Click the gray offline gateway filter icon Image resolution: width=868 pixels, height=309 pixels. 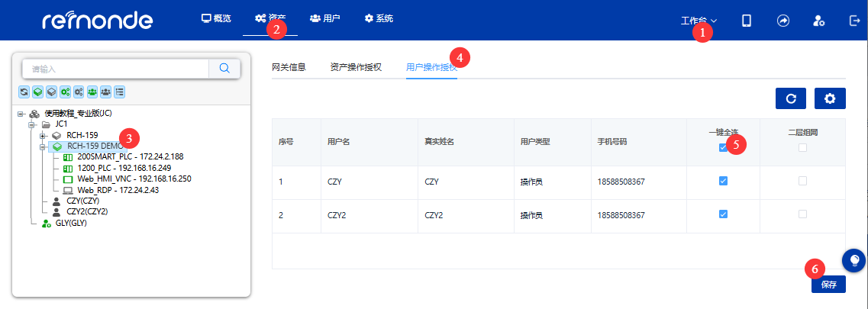(51, 92)
